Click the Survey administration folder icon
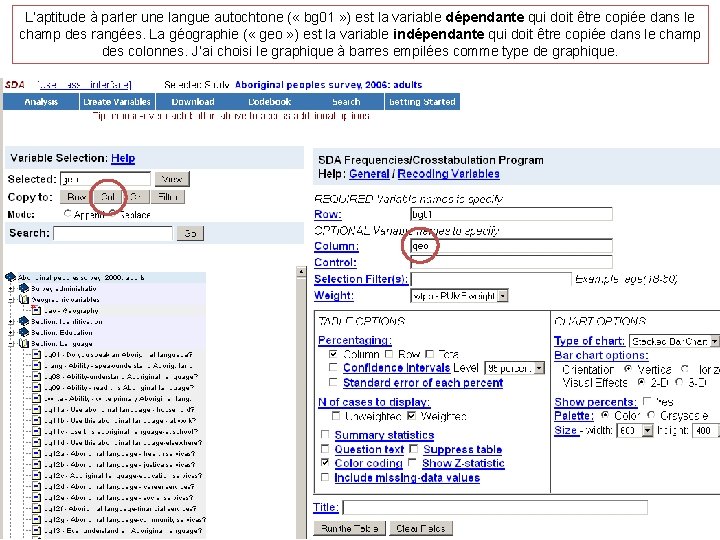The width and height of the screenshot is (720, 540). click(x=24, y=288)
